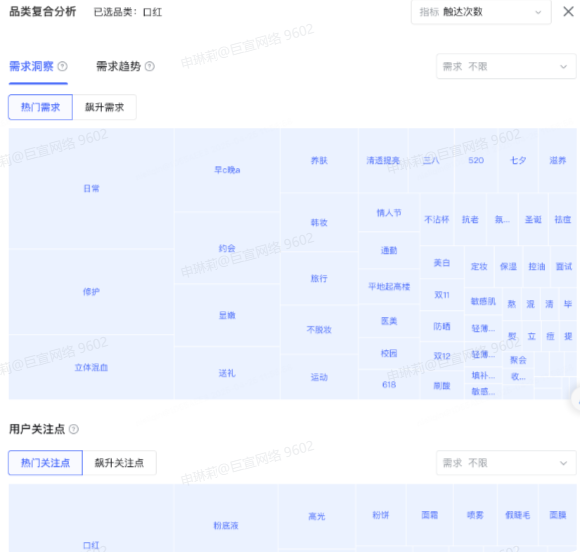Click the 聚会 treemap cell

[518, 360]
